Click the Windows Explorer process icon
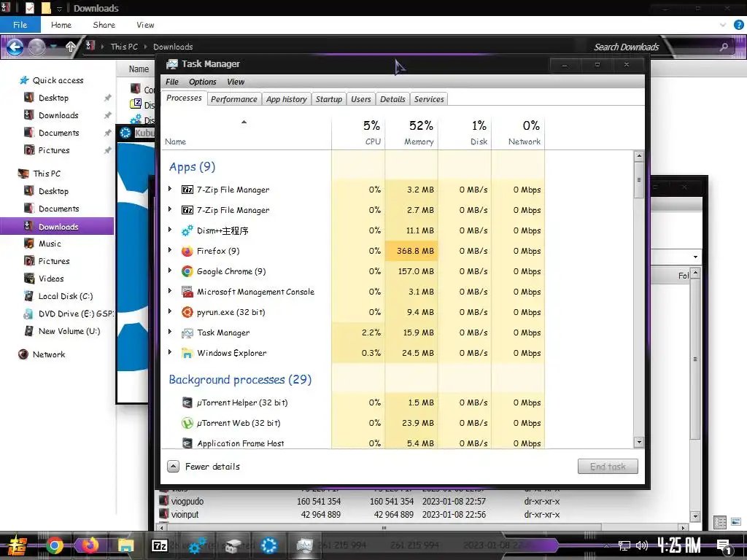 click(187, 353)
